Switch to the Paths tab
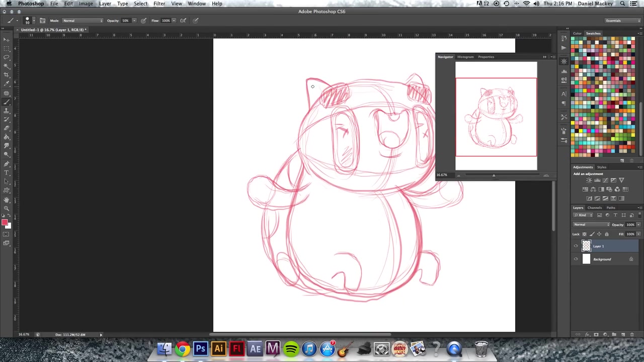The width and height of the screenshot is (644, 362). click(x=611, y=208)
